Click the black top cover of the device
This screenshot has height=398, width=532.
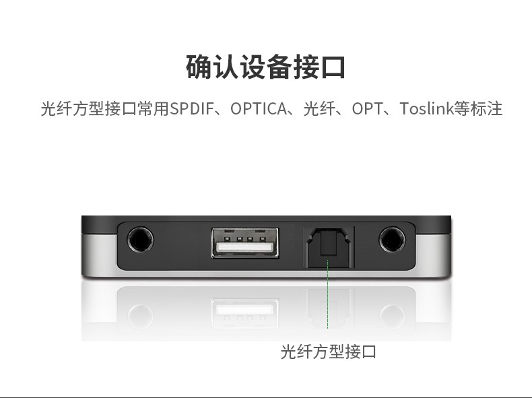pyautogui.click(x=267, y=219)
